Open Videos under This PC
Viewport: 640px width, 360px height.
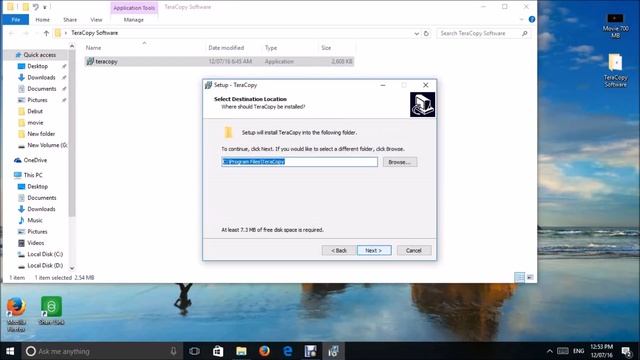click(x=36, y=243)
